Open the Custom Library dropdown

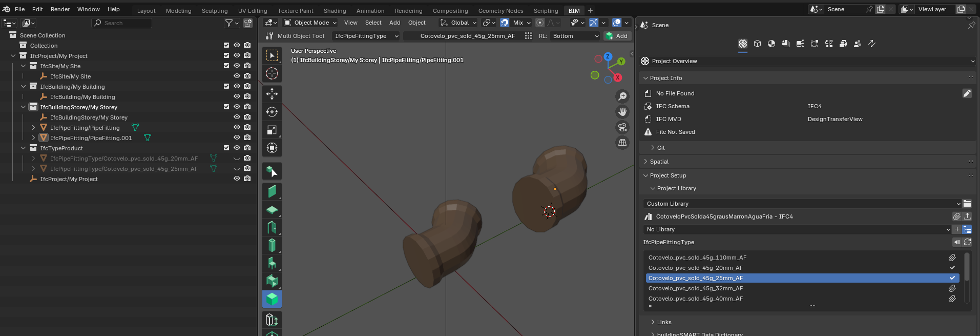[x=802, y=204]
